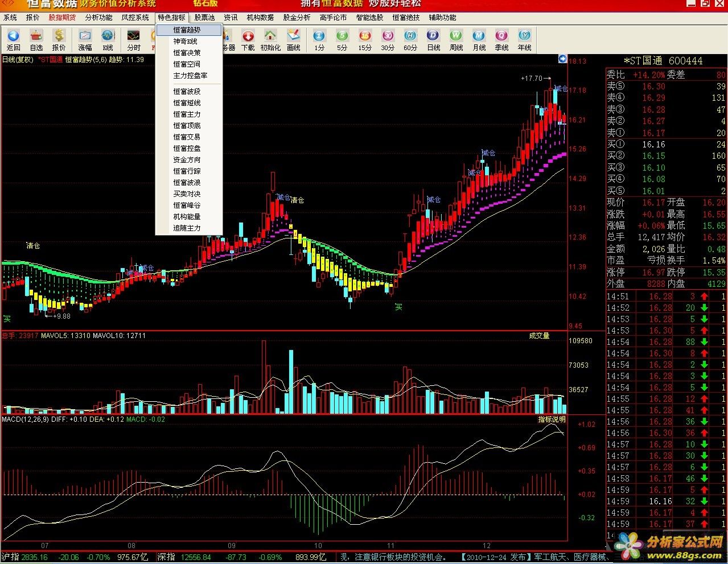The image size is (728, 564).
Task: Switch to the 30分 period icon
Action: point(388,36)
